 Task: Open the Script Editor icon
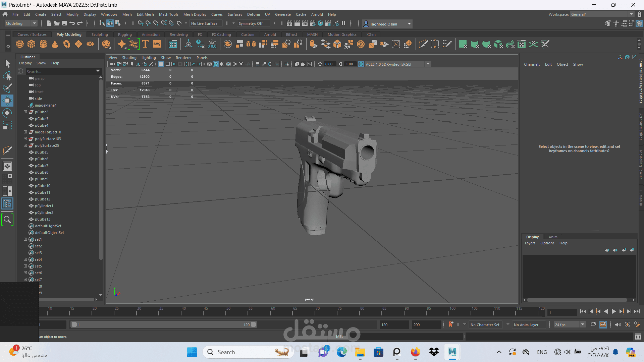pos(638,337)
